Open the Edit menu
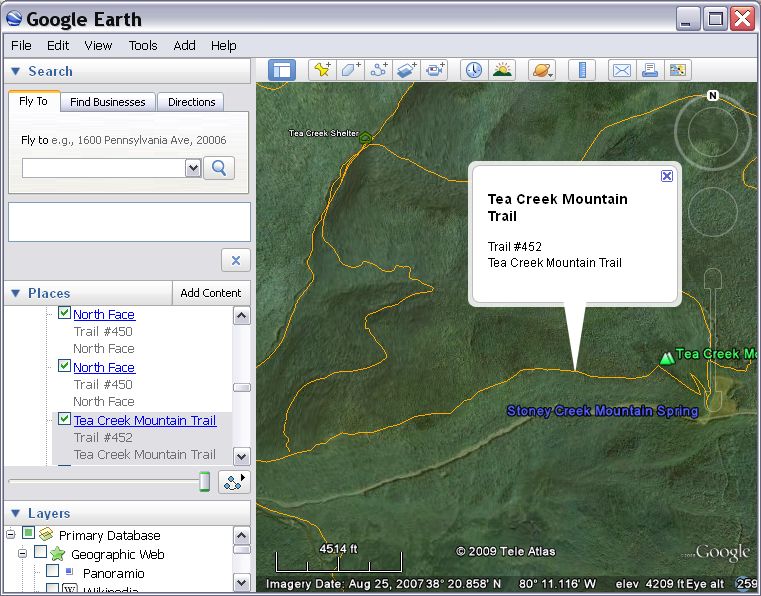Viewport: 761px width, 596px height. point(58,46)
